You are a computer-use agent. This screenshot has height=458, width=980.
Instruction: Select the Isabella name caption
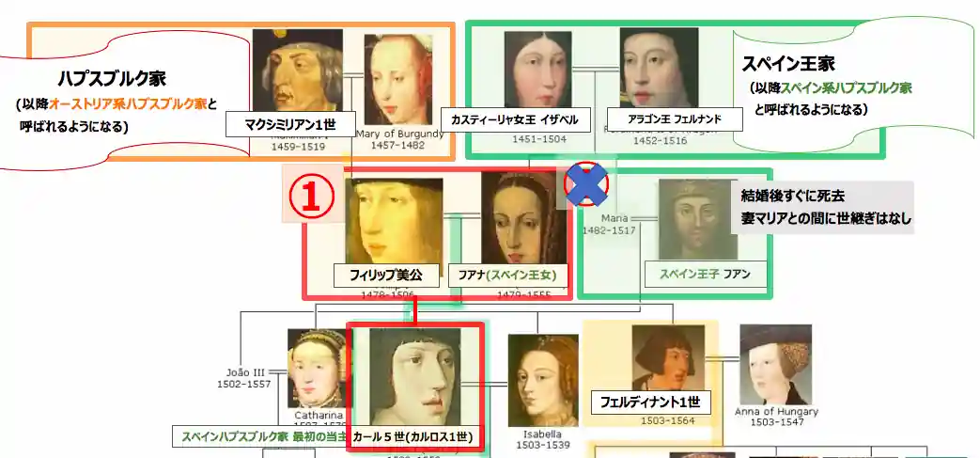[543, 434]
